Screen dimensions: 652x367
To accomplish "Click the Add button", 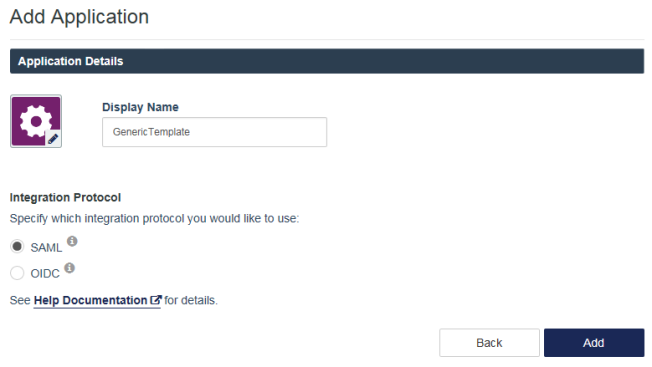I will [x=594, y=343].
